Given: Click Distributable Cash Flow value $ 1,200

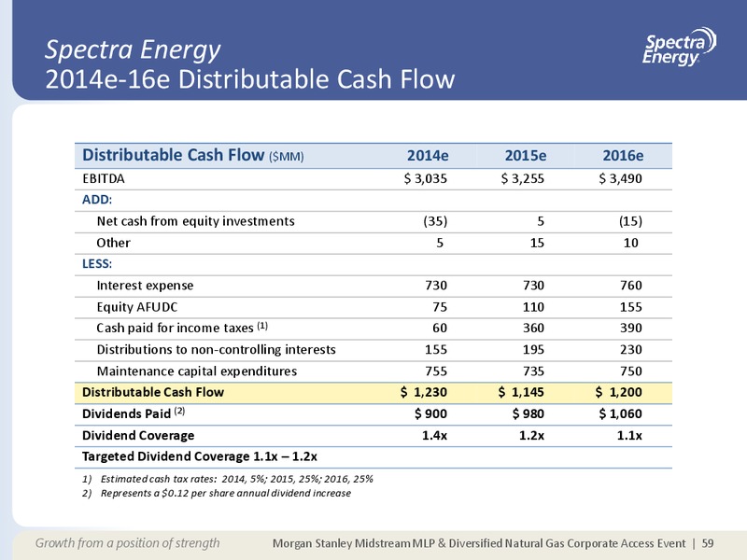Looking at the screenshot, I should point(618,392).
